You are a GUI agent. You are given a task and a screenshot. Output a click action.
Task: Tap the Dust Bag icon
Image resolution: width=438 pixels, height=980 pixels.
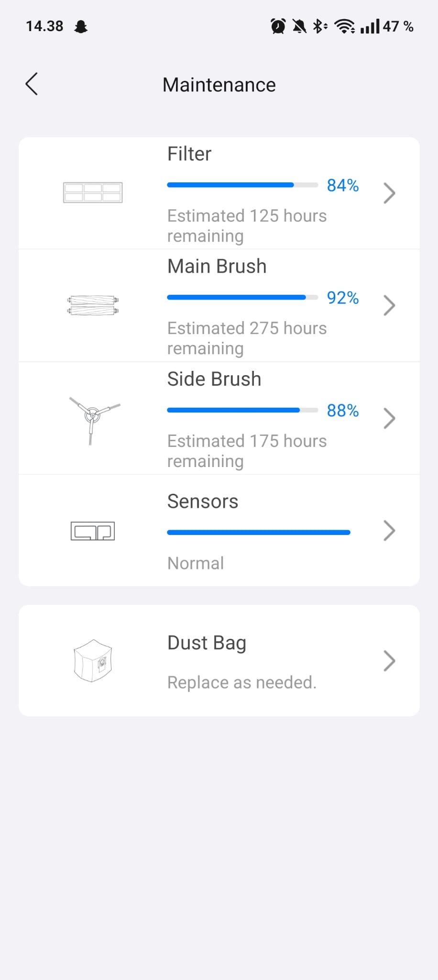click(x=93, y=661)
